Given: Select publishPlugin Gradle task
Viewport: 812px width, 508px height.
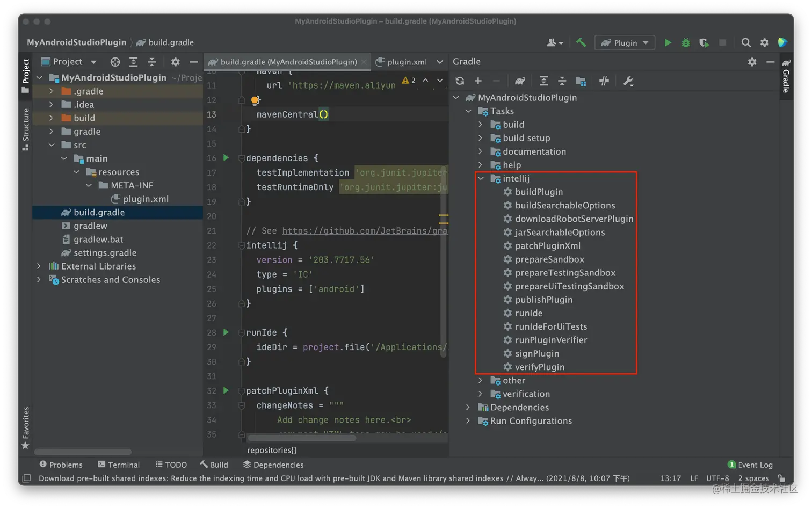Looking at the screenshot, I should click(x=537, y=300).
